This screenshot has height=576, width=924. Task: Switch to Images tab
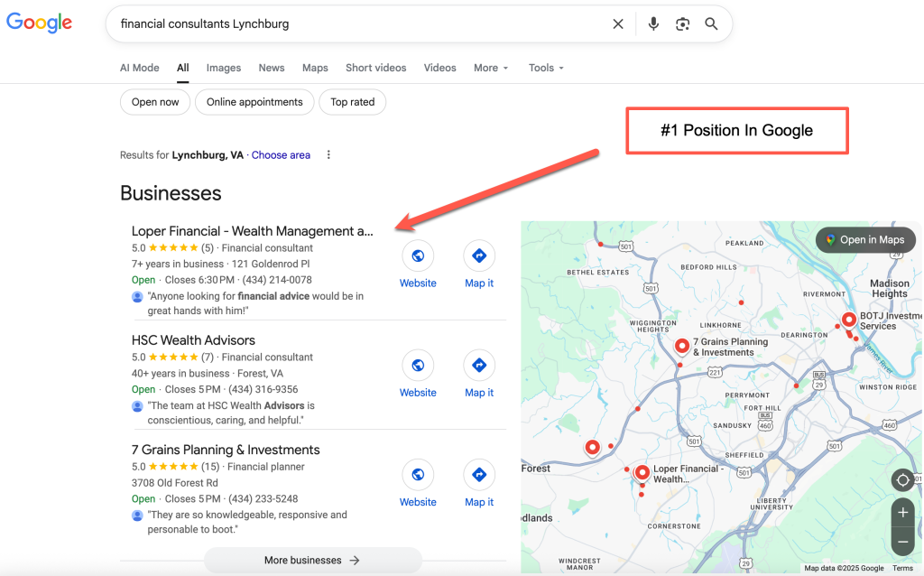click(x=224, y=68)
